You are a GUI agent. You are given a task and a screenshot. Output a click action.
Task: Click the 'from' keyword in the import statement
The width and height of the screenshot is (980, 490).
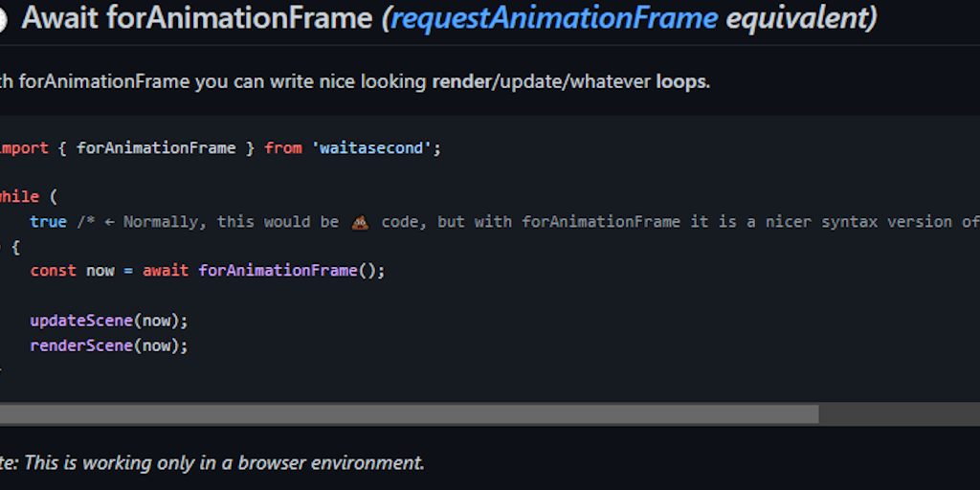283,148
